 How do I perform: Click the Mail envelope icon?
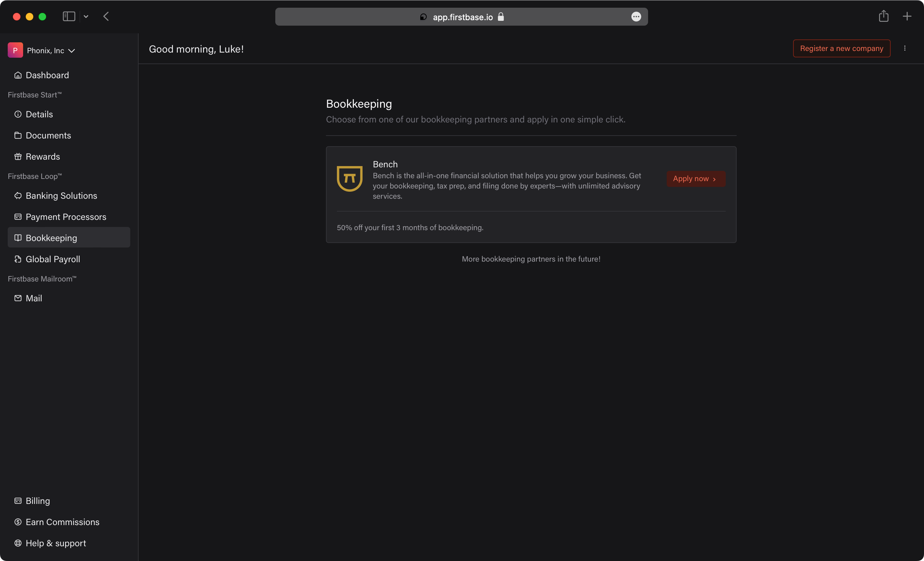tap(18, 298)
